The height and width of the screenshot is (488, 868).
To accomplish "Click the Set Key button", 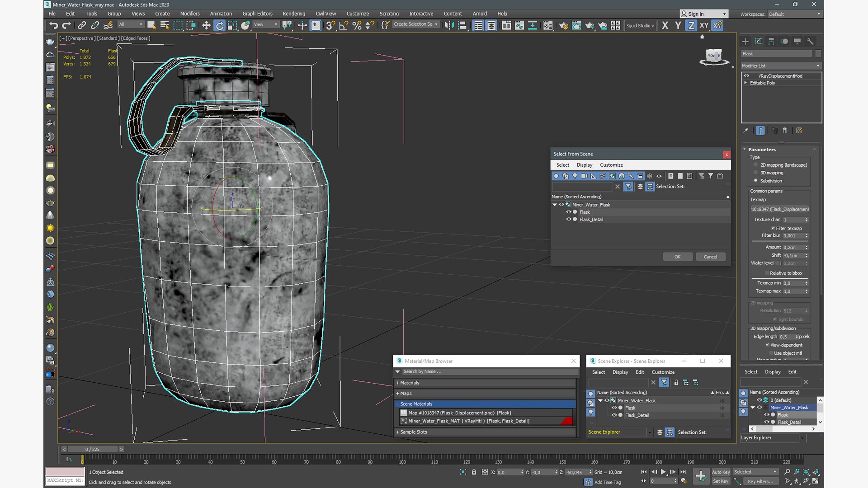I will [x=721, y=481].
